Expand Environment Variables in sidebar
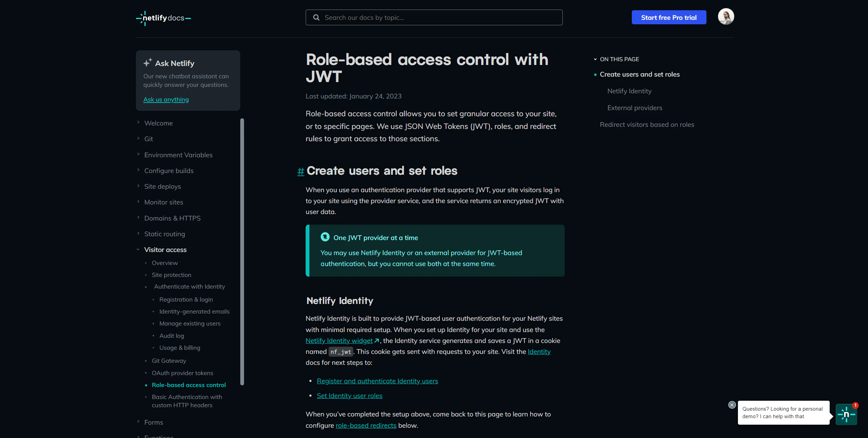This screenshot has height=438, width=868. pos(138,154)
